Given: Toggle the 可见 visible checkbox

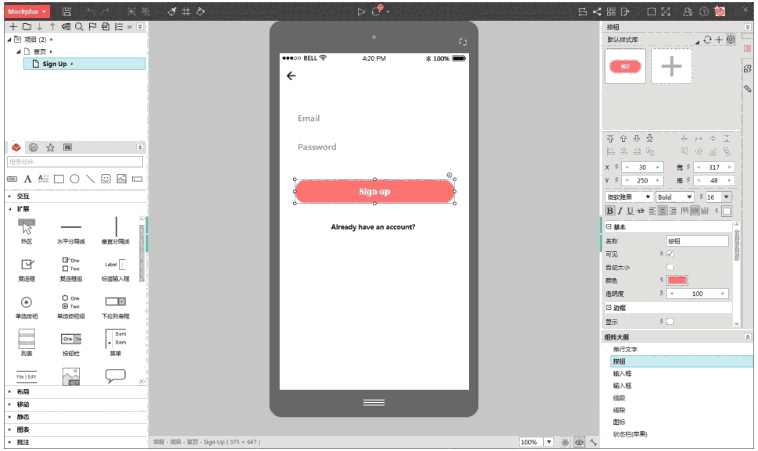Looking at the screenshot, I should 670,254.
